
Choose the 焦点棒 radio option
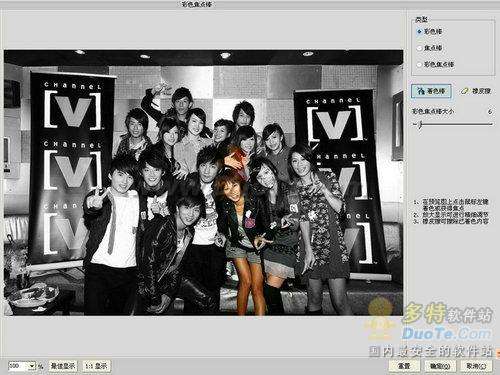[x=429, y=48]
